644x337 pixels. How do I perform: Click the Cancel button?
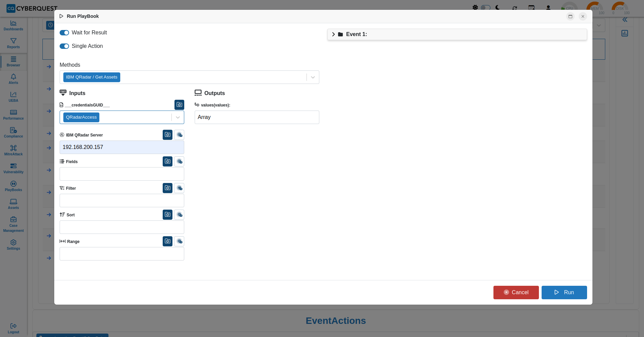[516, 293]
